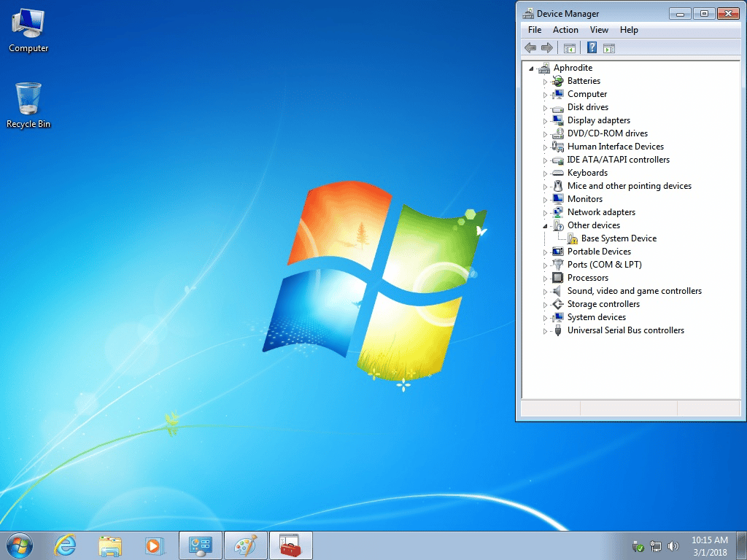This screenshot has width=747, height=560.
Task: Select the Processors tree item
Action: pyautogui.click(x=587, y=278)
